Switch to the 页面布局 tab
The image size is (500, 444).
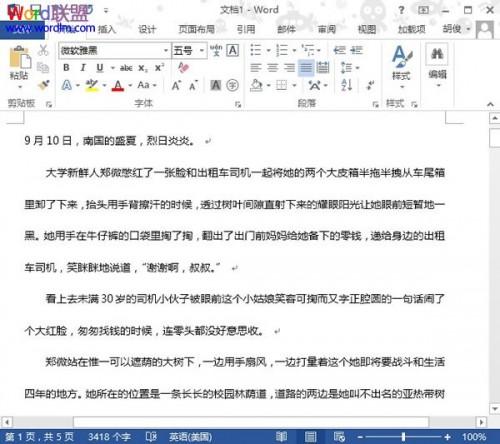point(197,29)
